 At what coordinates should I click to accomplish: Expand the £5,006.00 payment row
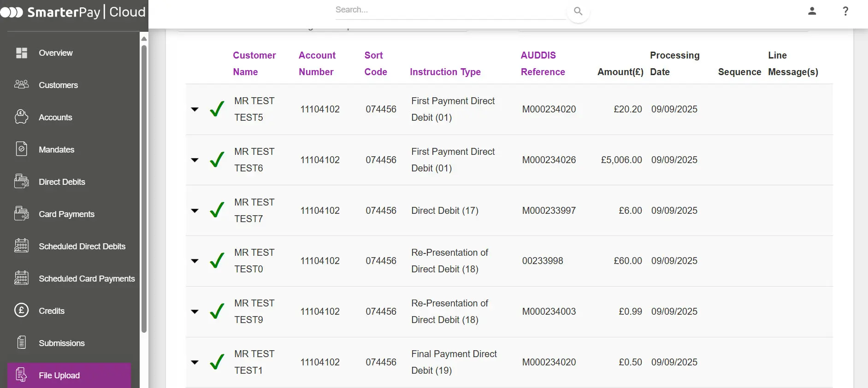(x=195, y=160)
